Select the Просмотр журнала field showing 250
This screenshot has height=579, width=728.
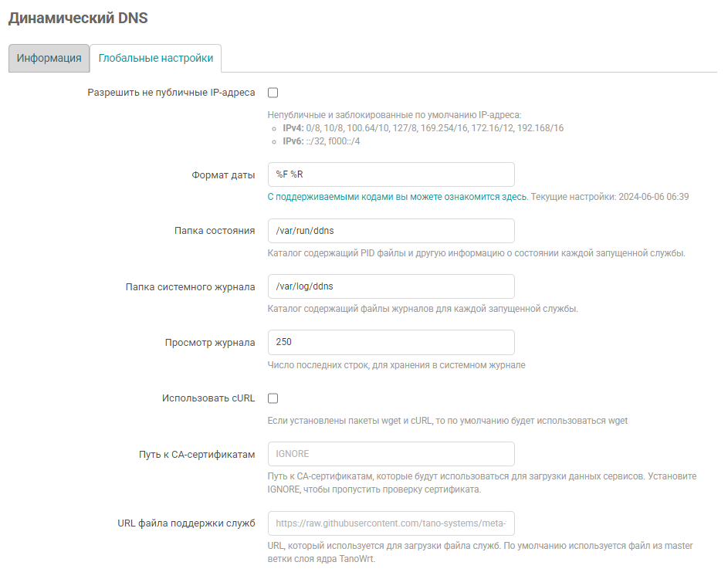pos(391,342)
